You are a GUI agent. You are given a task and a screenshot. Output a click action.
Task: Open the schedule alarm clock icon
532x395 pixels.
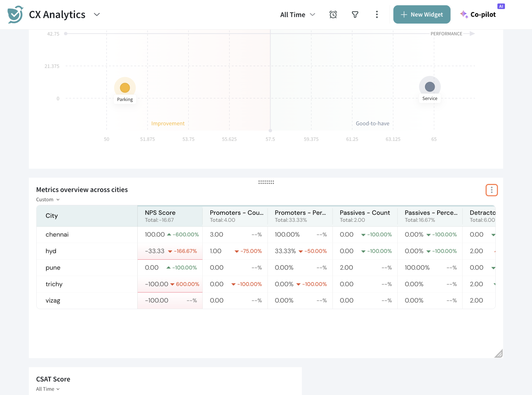[333, 15]
